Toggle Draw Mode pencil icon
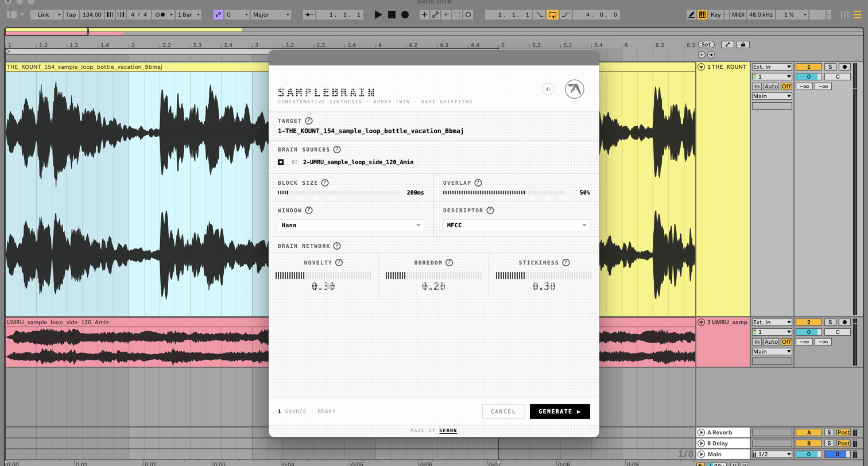Screen dimensions: 868x466 pos(692,14)
